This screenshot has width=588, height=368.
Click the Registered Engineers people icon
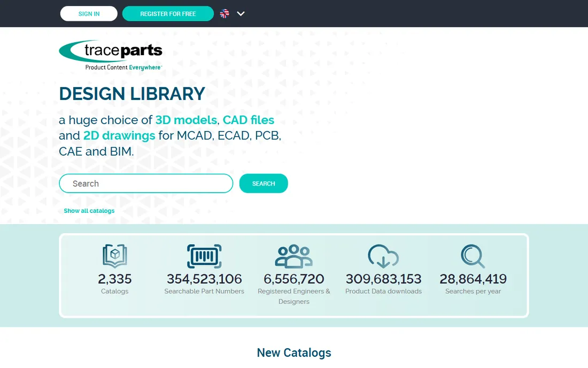tap(293, 256)
